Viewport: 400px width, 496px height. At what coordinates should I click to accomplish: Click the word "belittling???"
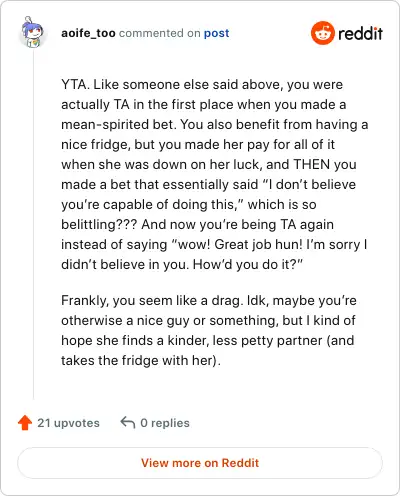(x=99, y=224)
